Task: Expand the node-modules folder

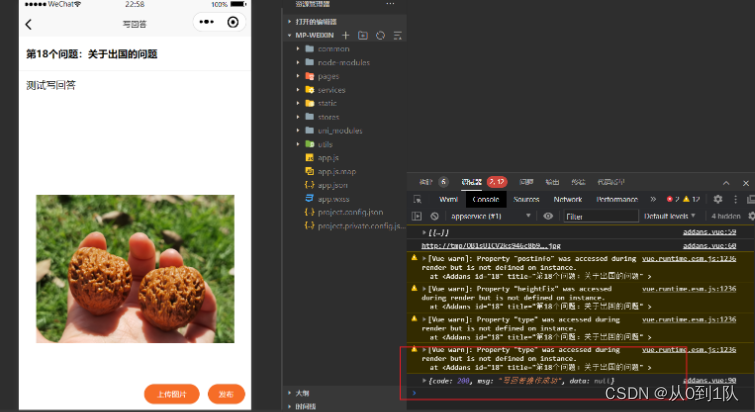Action: [298, 62]
